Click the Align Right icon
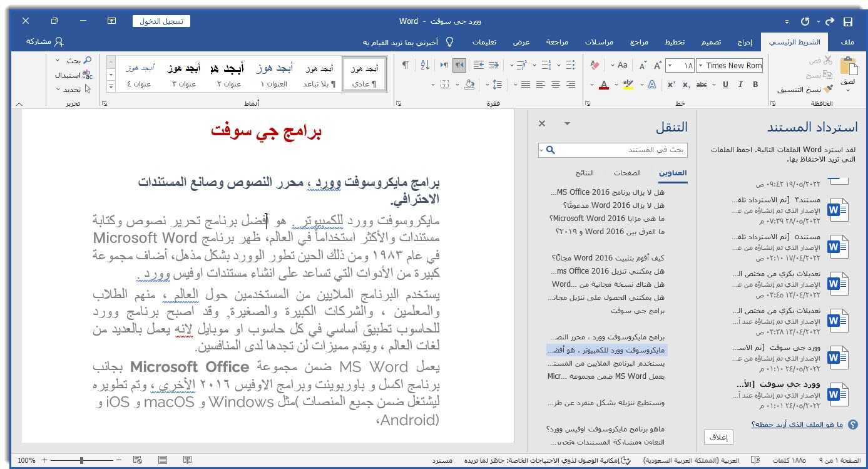 (570, 85)
